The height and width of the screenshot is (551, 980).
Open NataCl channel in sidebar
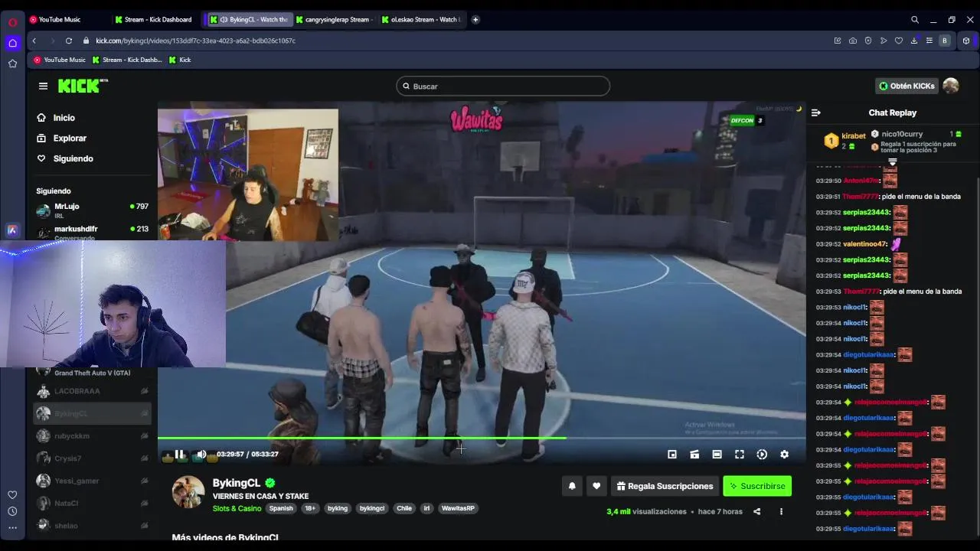(x=92, y=504)
